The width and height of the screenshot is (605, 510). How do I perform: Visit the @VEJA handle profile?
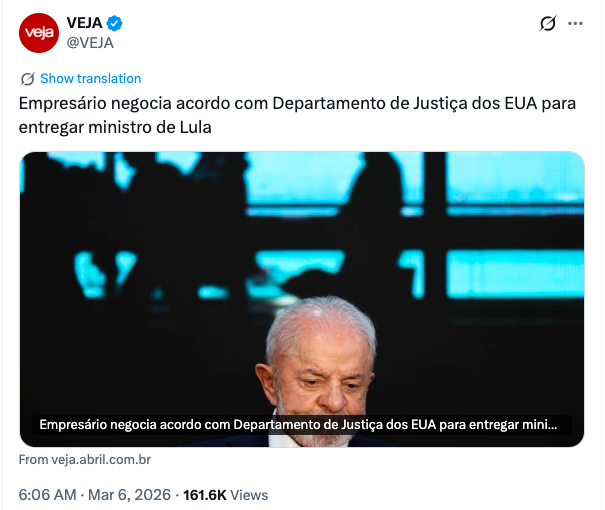90,43
